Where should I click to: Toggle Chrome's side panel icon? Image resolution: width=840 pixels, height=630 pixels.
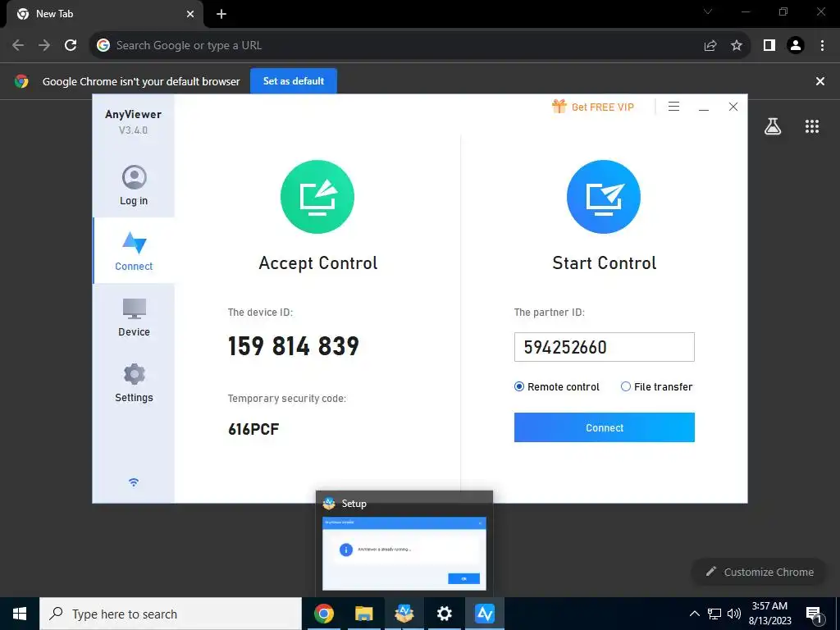pyautogui.click(x=769, y=46)
